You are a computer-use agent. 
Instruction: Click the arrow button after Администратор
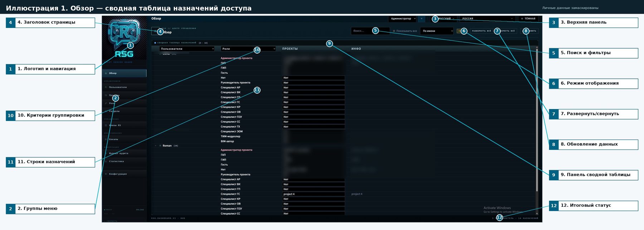[x=421, y=19]
